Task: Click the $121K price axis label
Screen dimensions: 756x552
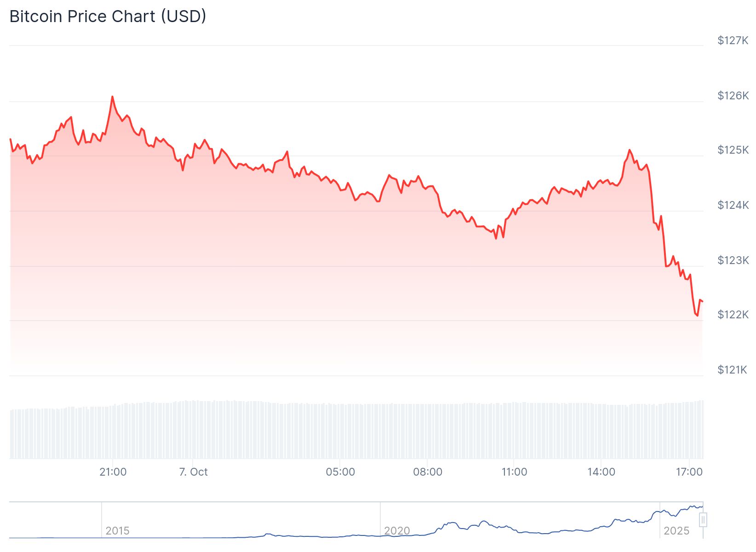Action: (732, 370)
